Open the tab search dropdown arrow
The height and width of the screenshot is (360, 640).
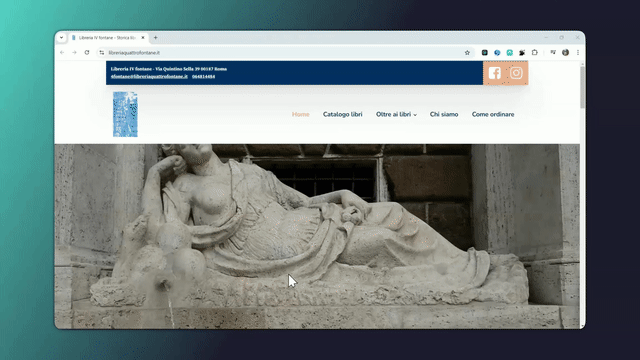pos(61,38)
